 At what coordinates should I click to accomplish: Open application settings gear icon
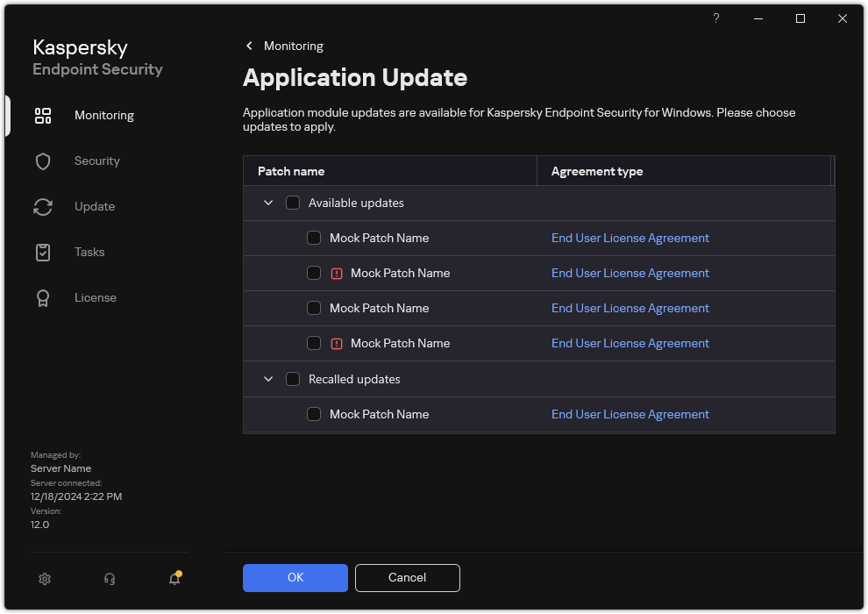click(x=45, y=579)
